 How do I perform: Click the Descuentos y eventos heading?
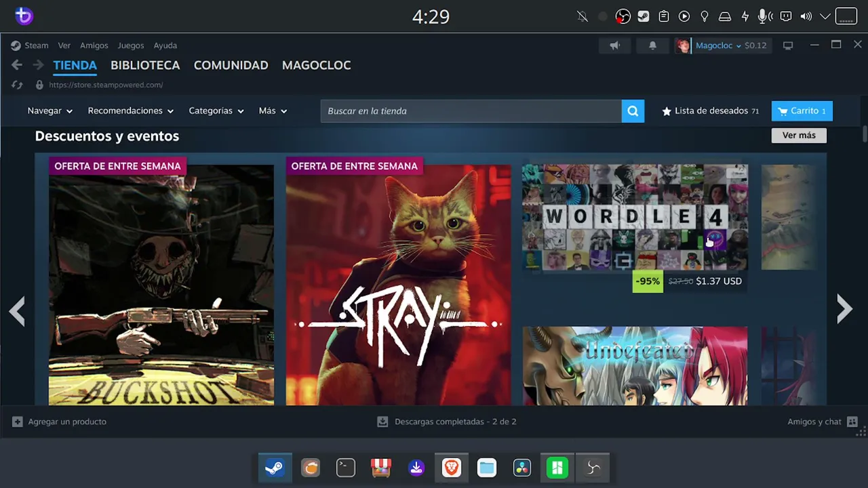coord(107,136)
